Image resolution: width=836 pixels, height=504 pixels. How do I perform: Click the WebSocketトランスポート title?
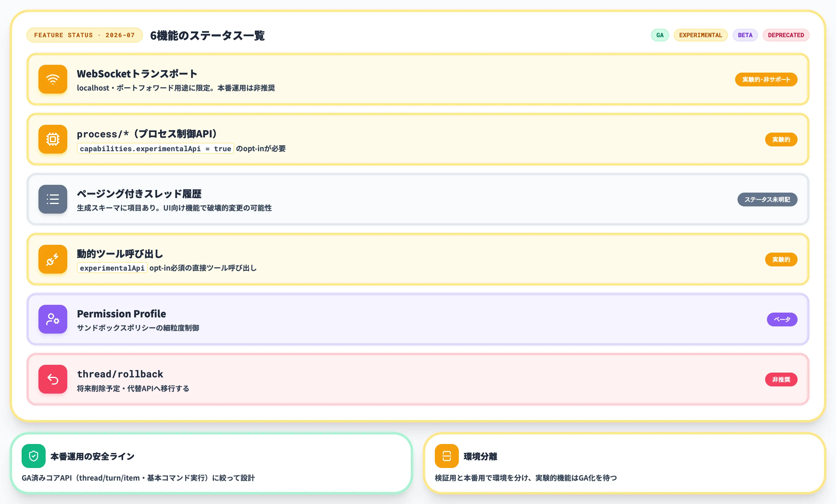[x=137, y=74]
